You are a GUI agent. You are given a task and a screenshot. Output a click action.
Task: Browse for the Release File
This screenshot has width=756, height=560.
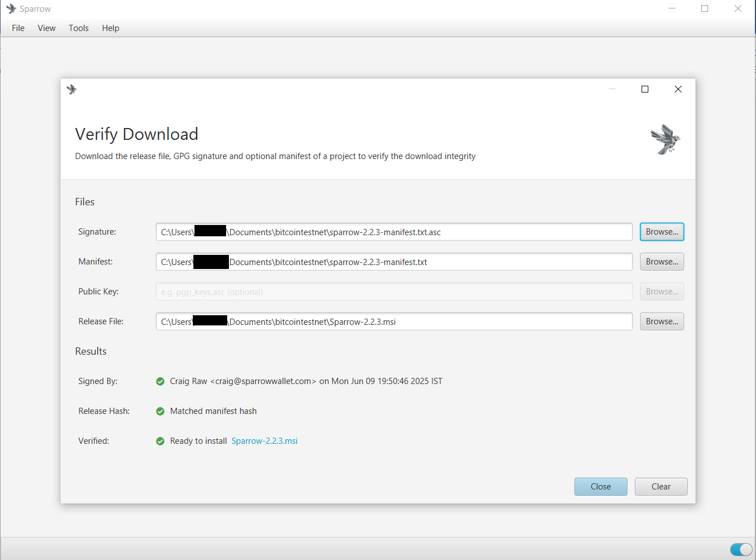pyautogui.click(x=662, y=321)
